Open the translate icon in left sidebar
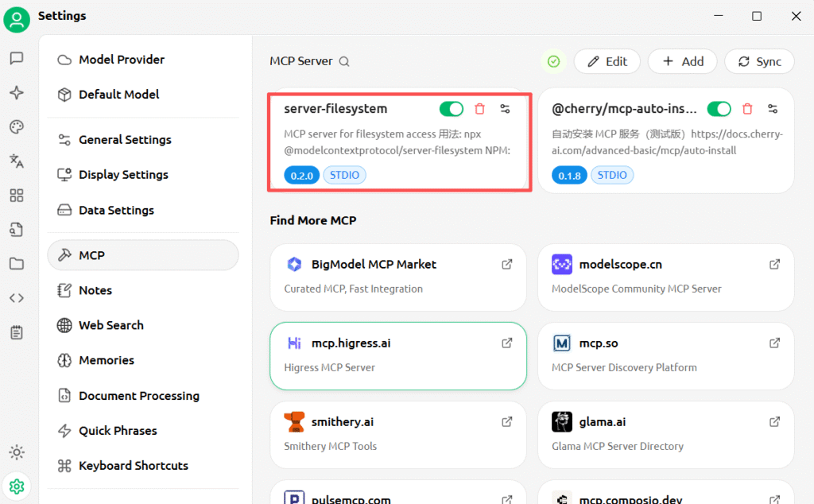This screenshot has height=504, width=814. click(16, 161)
